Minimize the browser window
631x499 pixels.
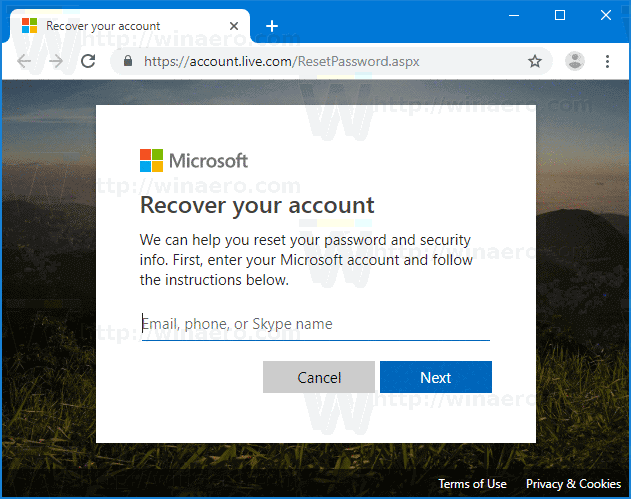click(514, 16)
